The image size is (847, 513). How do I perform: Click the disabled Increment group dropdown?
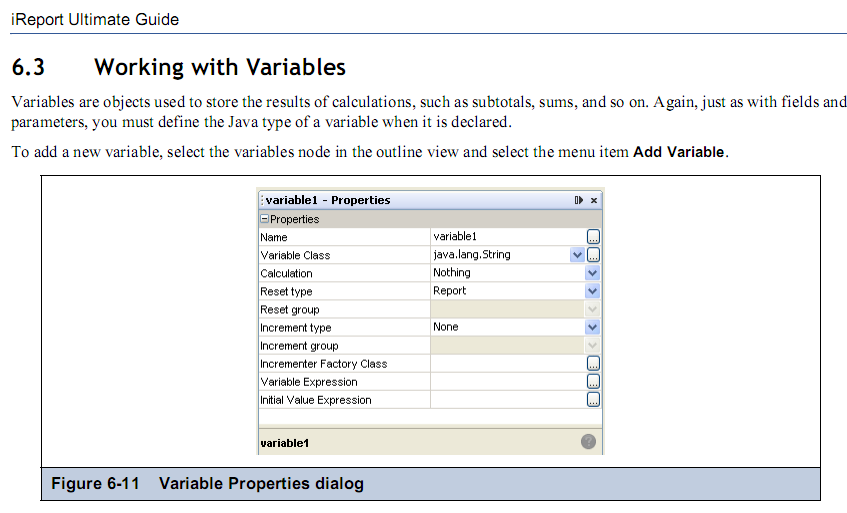pos(592,345)
